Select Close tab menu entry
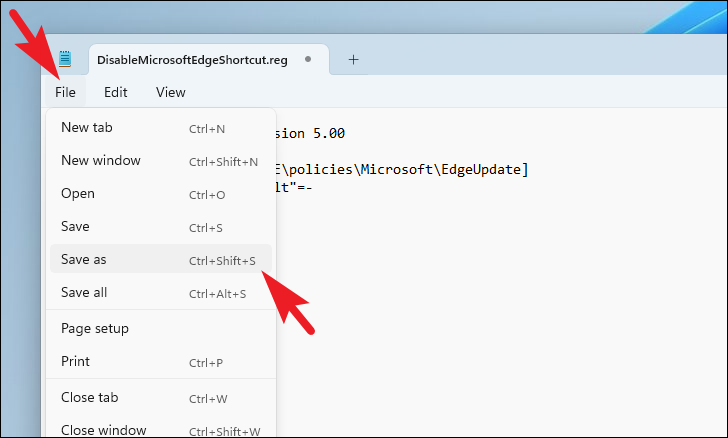The width and height of the screenshot is (728, 438). [x=161, y=398]
